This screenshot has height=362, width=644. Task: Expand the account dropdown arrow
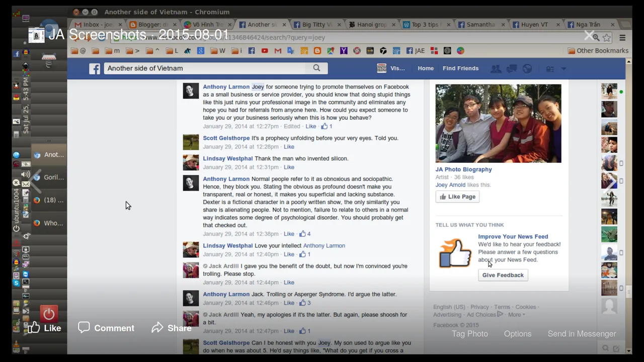[563, 69]
